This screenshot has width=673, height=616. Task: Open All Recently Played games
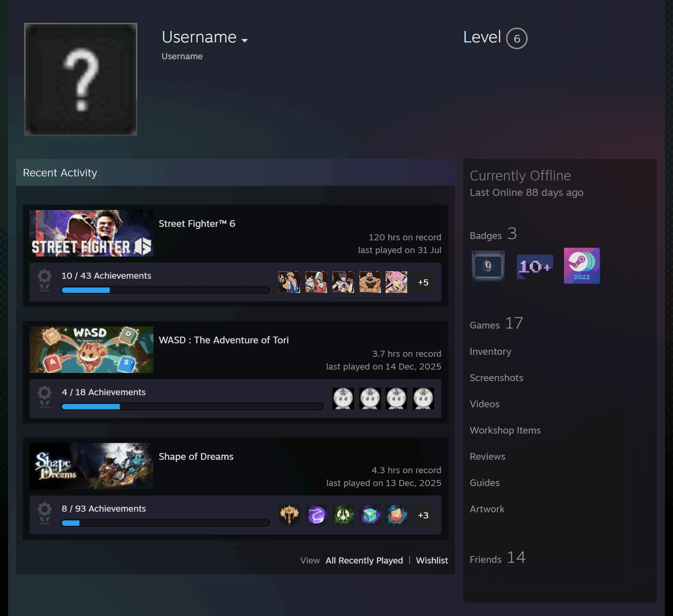coord(364,560)
